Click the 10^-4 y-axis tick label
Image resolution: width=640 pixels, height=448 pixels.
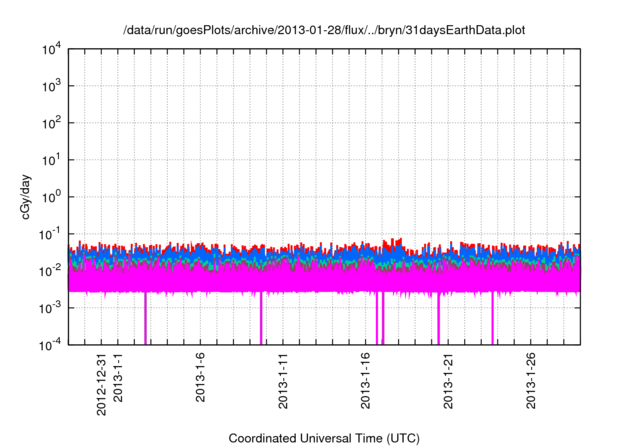click(x=50, y=346)
